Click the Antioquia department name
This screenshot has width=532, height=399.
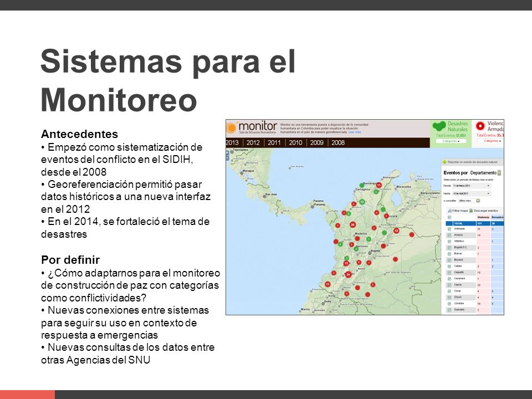pyautogui.click(x=459, y=229)
